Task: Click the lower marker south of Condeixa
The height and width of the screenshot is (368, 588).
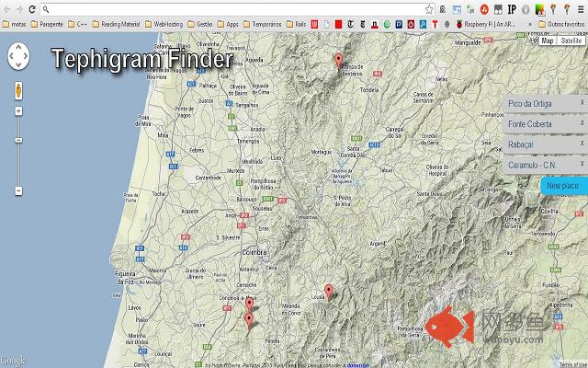Action: tap(249, 320)
